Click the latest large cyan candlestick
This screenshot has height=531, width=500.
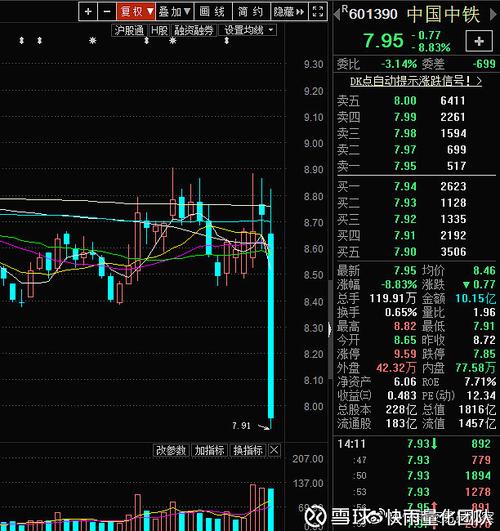coord(271,326)
